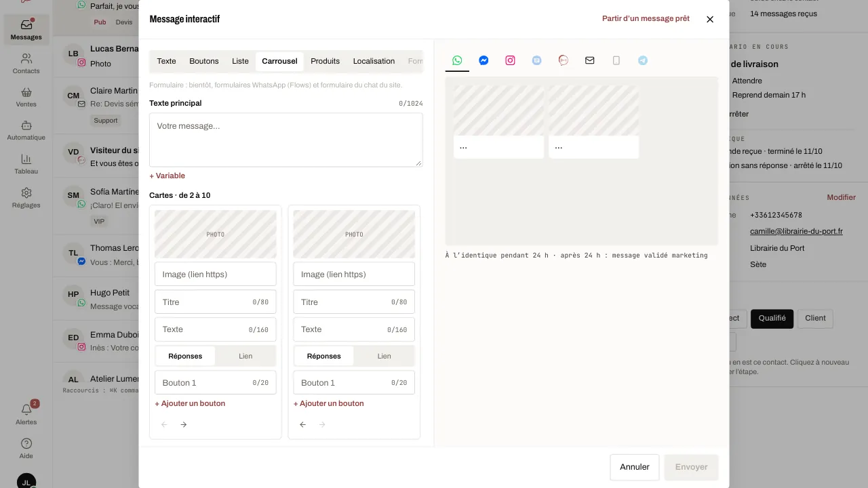The width and height of the screenshot is (868, 488).
Task: Switch to the Localisation tab
Action: tap(374, 61)
